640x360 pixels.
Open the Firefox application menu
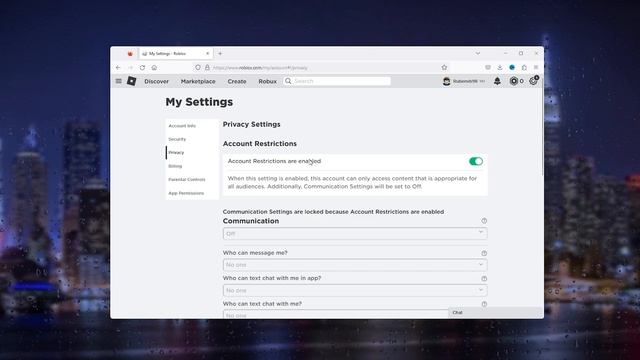tap(536, 68)
